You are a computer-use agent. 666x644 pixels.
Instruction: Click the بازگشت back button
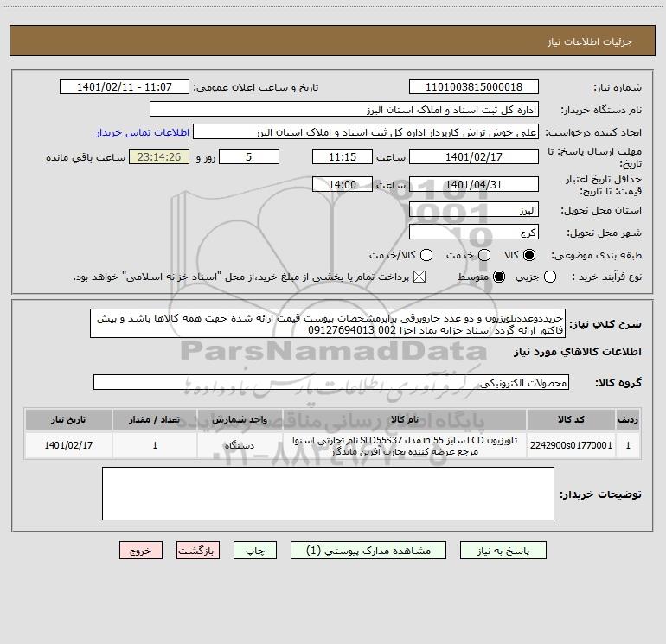pos(198,551)
